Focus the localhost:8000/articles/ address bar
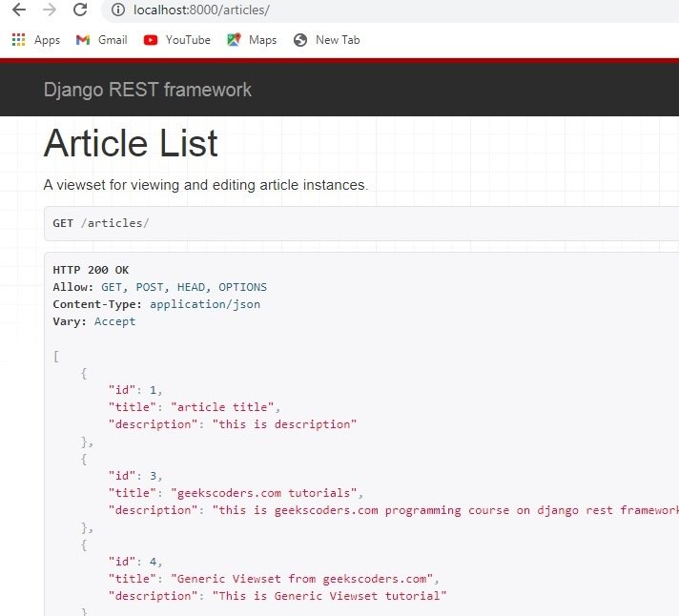The width and height of the screenshot is (679, 616). pyautogui.click(x=390, y=10)
